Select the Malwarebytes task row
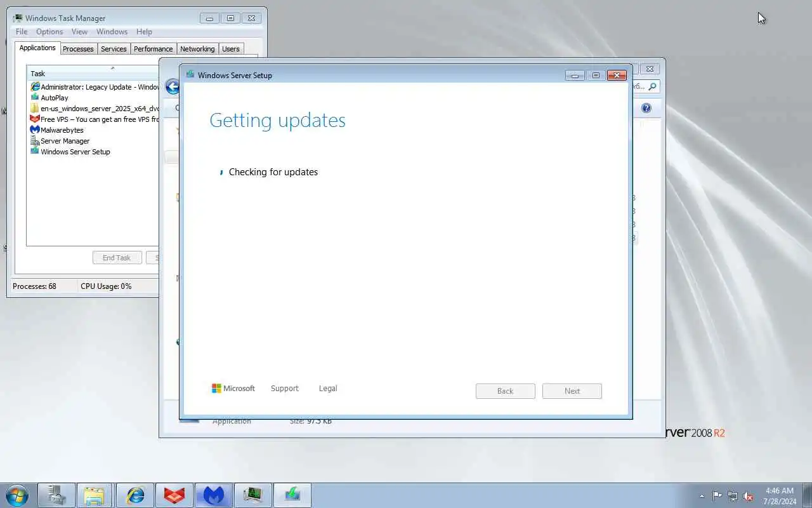The height and width of the screenshot is (508, 812). pos(93,130)
